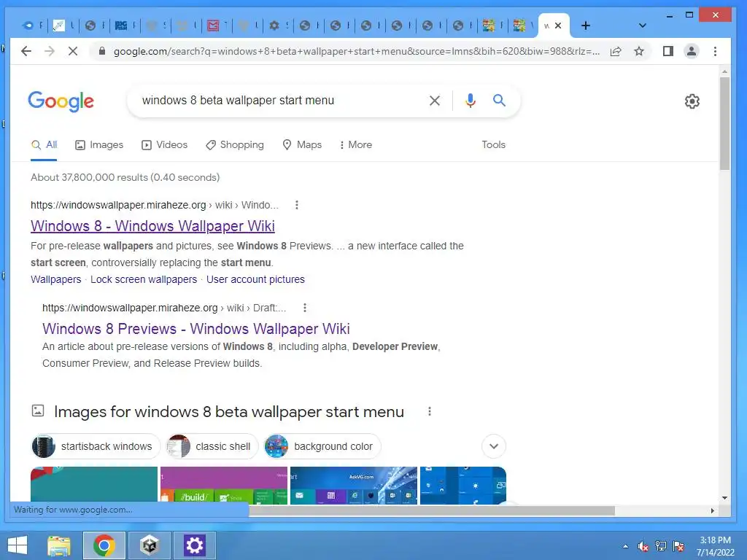The height and width of the screenshot is (560, 747).
Task: Click the Google logo
Action: point(61,101)
